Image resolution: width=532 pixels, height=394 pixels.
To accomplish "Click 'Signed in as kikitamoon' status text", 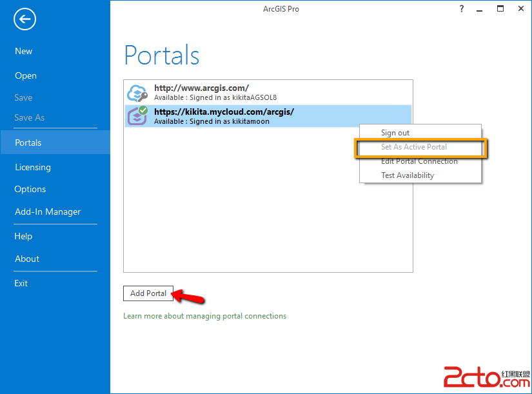I will click(x=230, y=121).
